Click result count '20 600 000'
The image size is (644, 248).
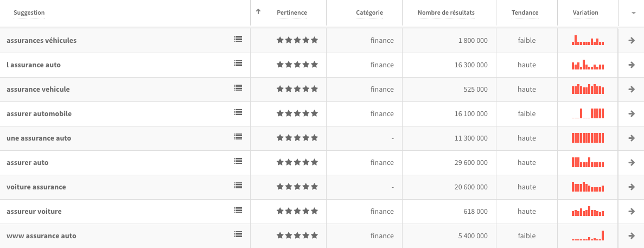click(x=471, y=187)
